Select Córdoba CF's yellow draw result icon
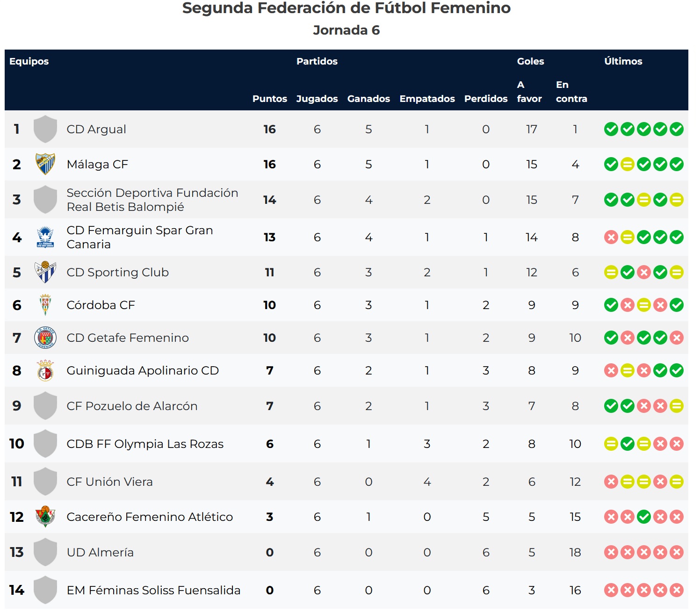This screenshot has height=613, width=700. coord(644,305)
